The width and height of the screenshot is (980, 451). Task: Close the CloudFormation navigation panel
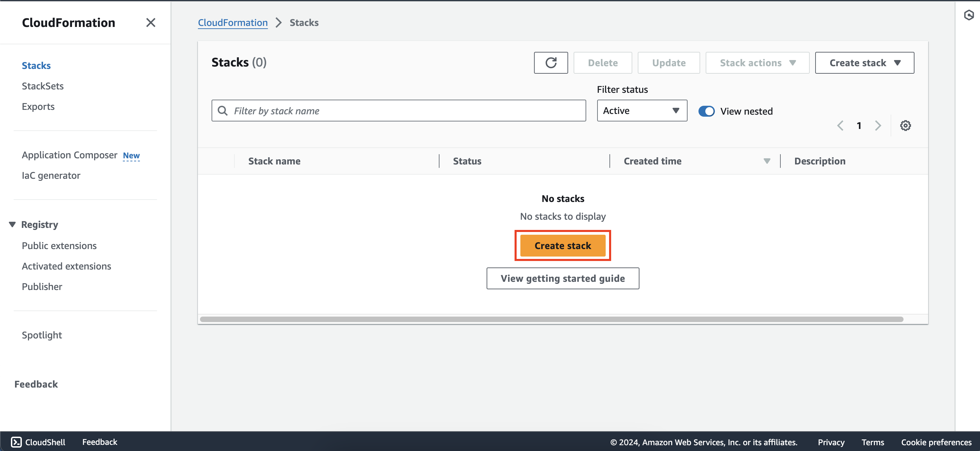click(x=151, y=23)
